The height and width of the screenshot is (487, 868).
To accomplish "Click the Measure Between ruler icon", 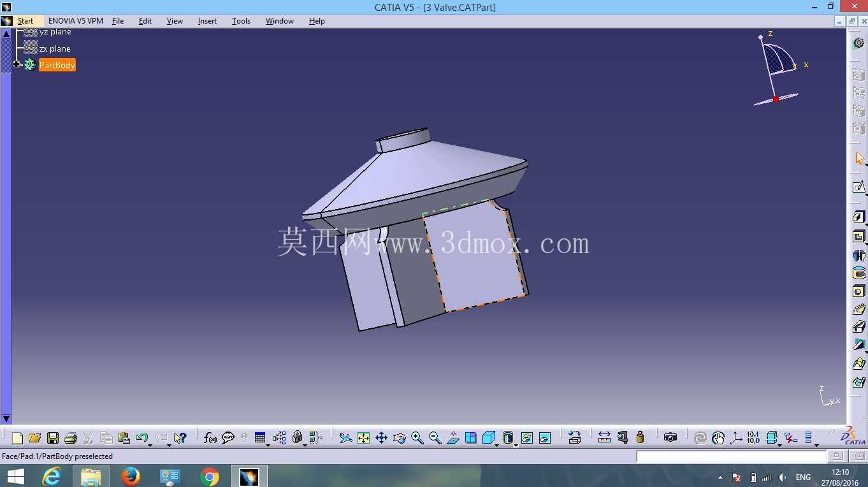I will tap(604, 438).
